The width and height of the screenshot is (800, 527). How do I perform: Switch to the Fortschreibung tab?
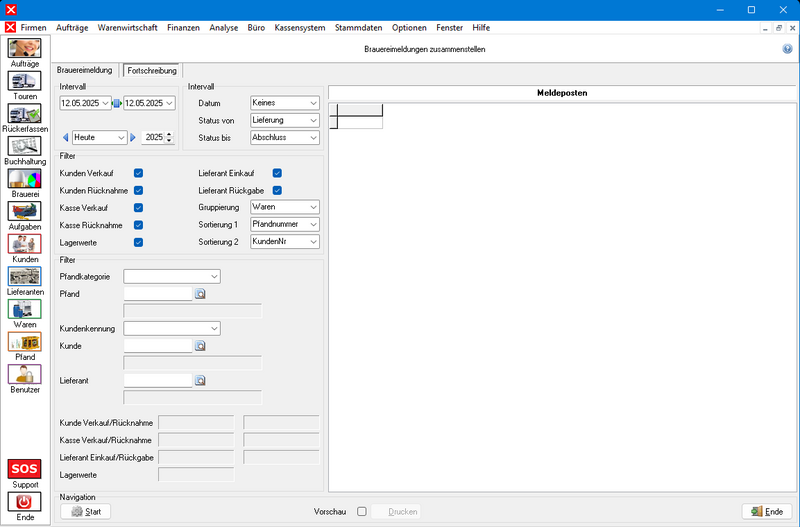[x=151, y=71]
